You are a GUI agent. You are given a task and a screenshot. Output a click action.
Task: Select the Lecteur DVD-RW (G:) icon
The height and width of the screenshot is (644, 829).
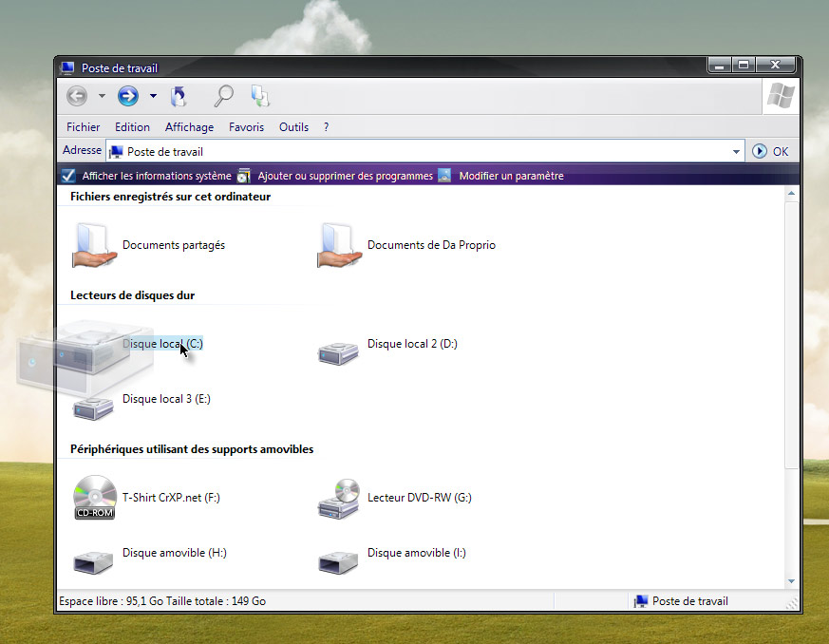click(x=339, y=499)
